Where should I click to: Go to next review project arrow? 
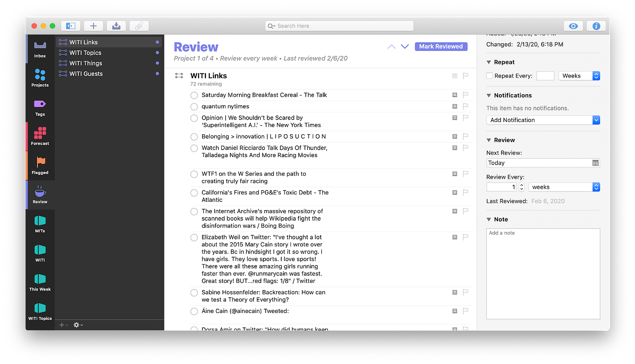(405, 46)
